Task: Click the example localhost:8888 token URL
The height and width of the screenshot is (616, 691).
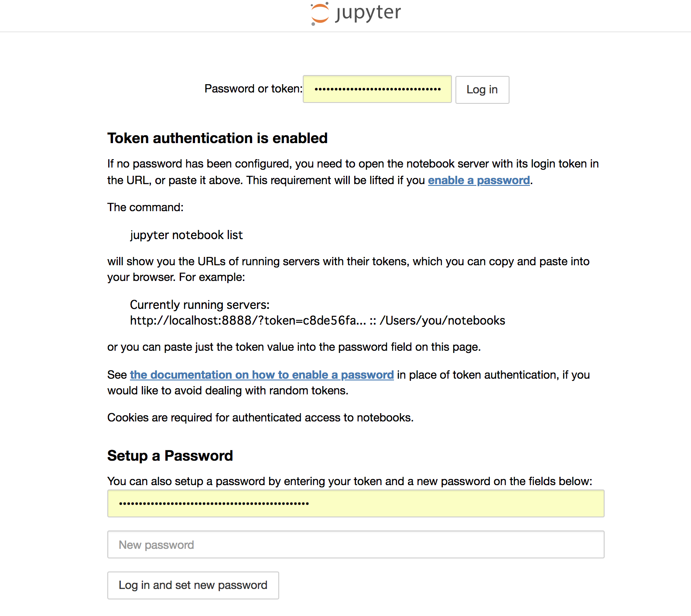Action: point(248,321)
